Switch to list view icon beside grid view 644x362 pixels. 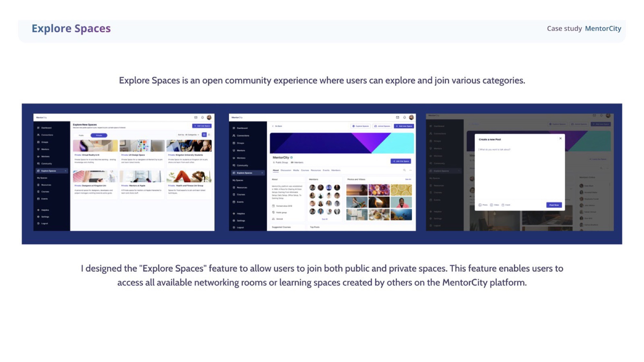coord(209,135)
